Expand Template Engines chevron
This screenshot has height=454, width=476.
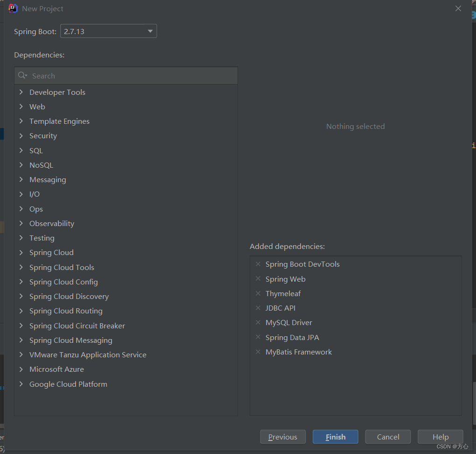[x=21, y=121]
